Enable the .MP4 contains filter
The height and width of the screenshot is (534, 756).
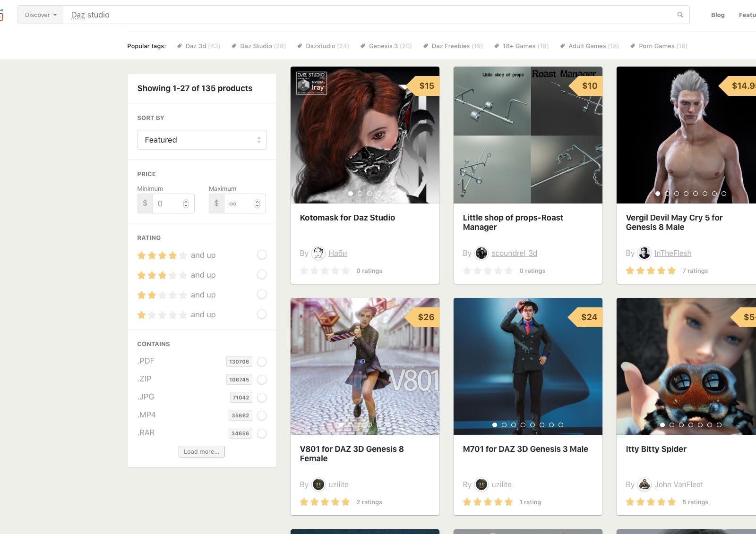tap(262, 415)
